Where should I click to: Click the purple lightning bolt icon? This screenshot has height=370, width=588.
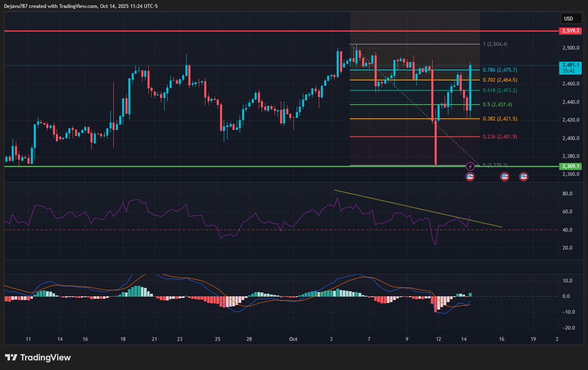click(470, 166)
